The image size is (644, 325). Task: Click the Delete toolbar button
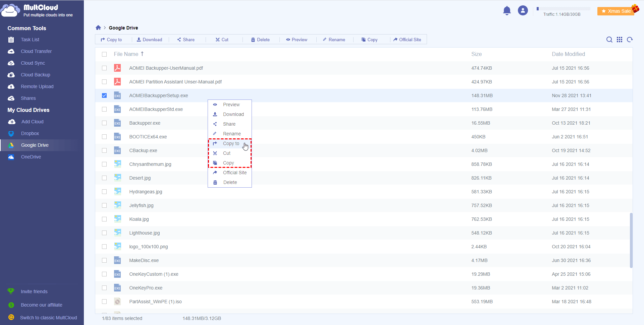260,40
